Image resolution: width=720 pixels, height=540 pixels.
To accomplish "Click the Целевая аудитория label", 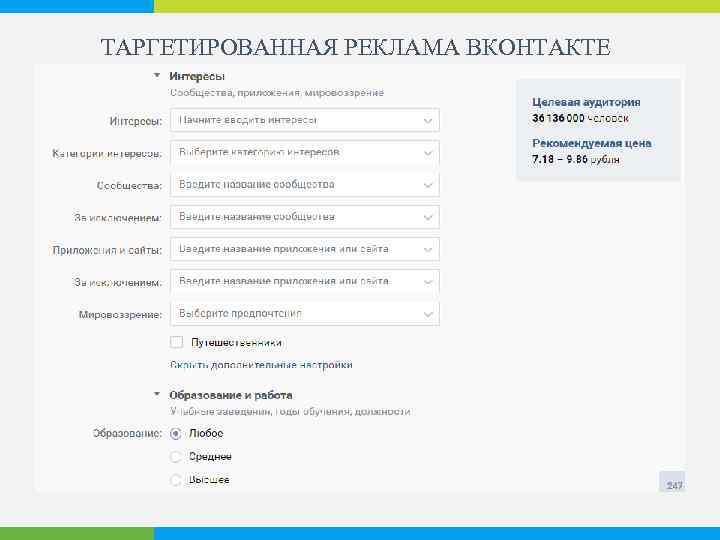I will (x=586, y=102).
